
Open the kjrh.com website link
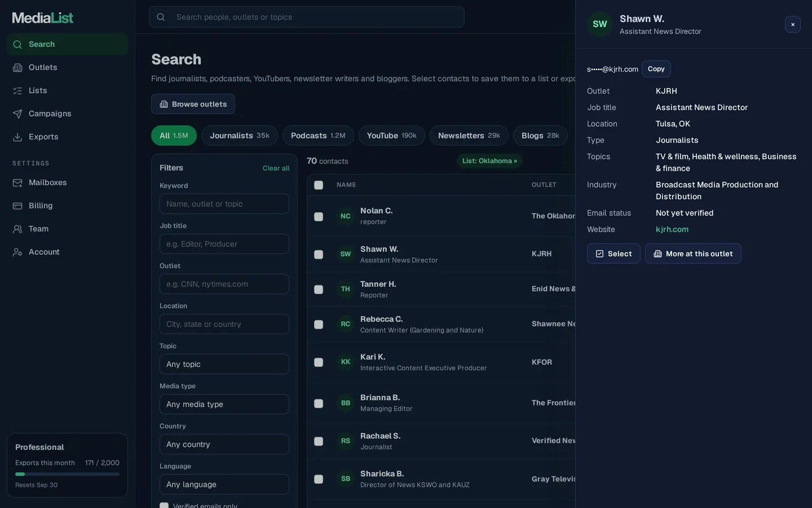pyautogui.click(x=672, y=229)
